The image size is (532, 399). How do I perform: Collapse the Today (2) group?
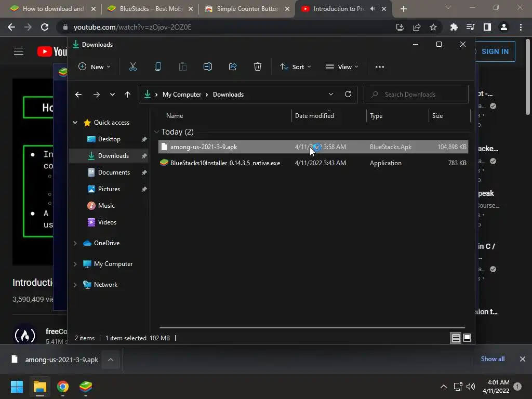(156, 131)
